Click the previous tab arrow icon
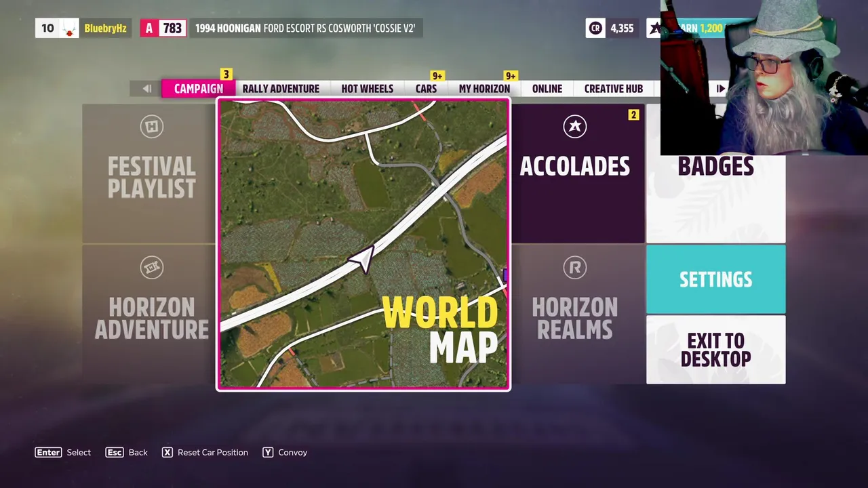868x488 pixels. (146, 89)
